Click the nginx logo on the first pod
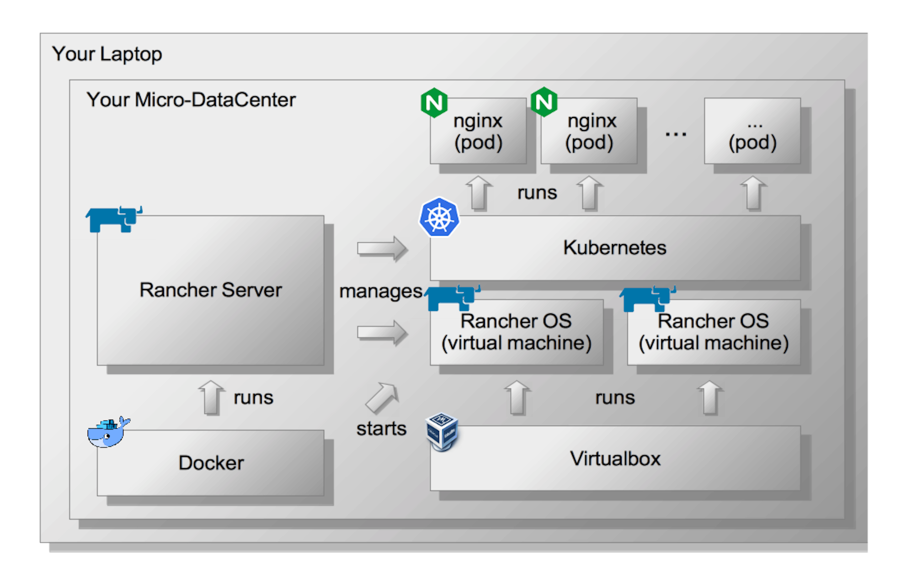917x588 pixels. coord(434,103)
